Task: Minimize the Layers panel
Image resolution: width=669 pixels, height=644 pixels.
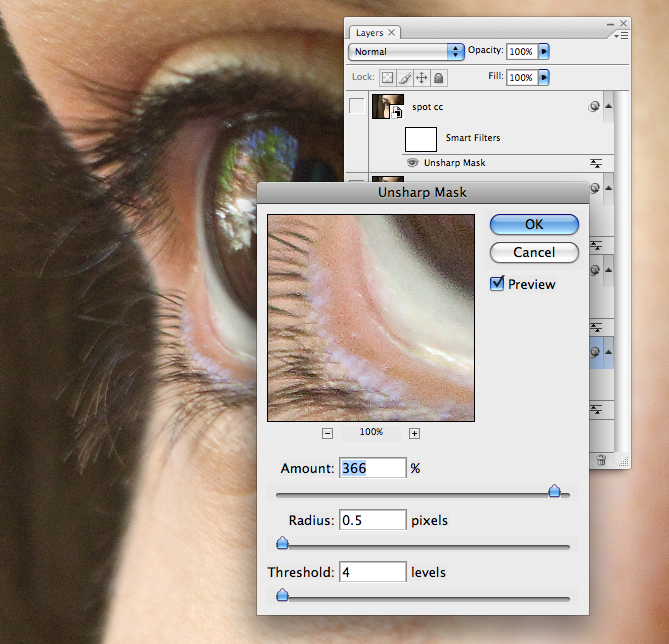Action: (610, 24)
